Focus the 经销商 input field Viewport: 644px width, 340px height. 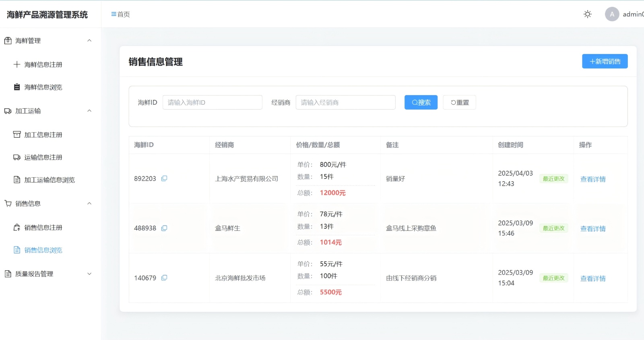[x=345, y=103]
